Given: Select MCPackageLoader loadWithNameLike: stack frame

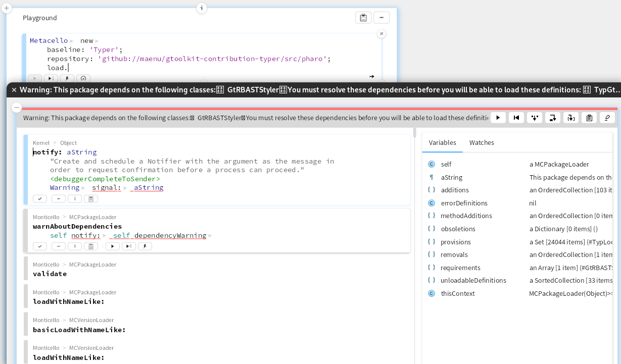Looking at the screenshot, I should pos(217,297).
